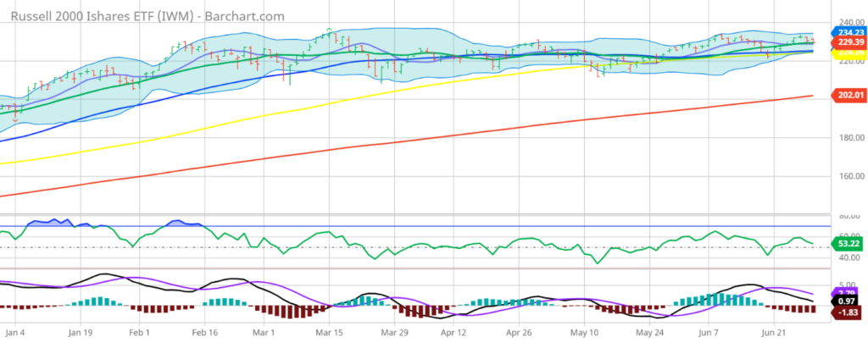Viewport: 868px width, 343px height.
Task: Click the 'Jun 7' date label
Action: [709, 333]
